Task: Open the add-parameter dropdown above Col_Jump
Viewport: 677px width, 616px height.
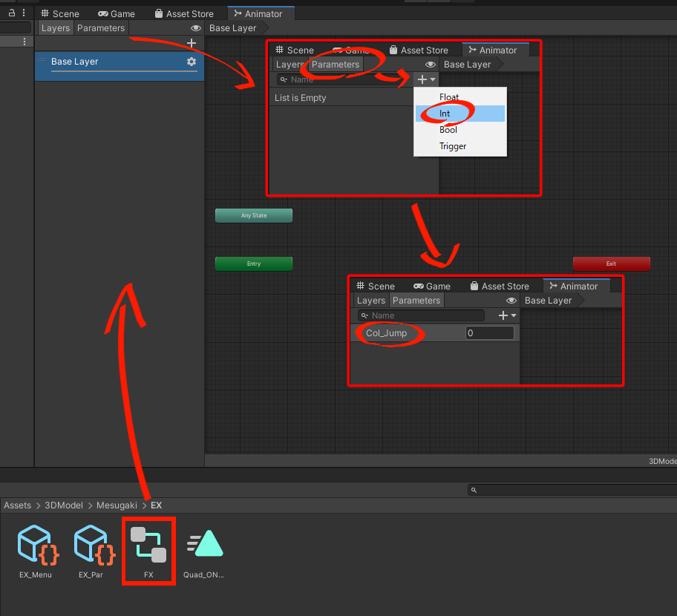Action: tap(508, 315)
